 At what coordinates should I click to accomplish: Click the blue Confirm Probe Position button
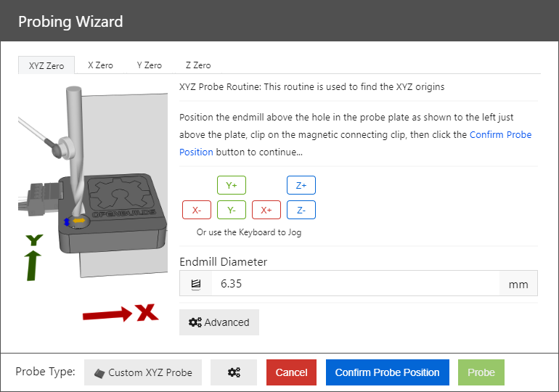387,372
